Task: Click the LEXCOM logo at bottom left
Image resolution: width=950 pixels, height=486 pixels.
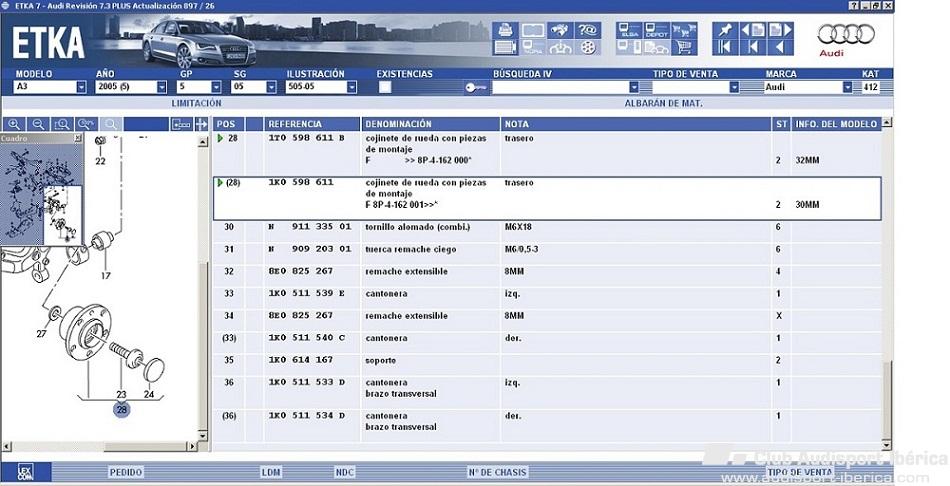Action: pos(25,472)
